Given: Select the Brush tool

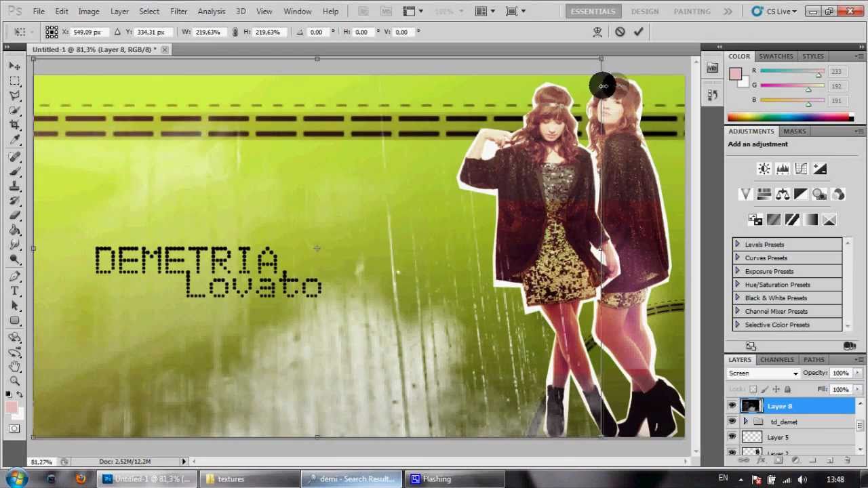Looking at the screenshot, I should tap(15, 171).
